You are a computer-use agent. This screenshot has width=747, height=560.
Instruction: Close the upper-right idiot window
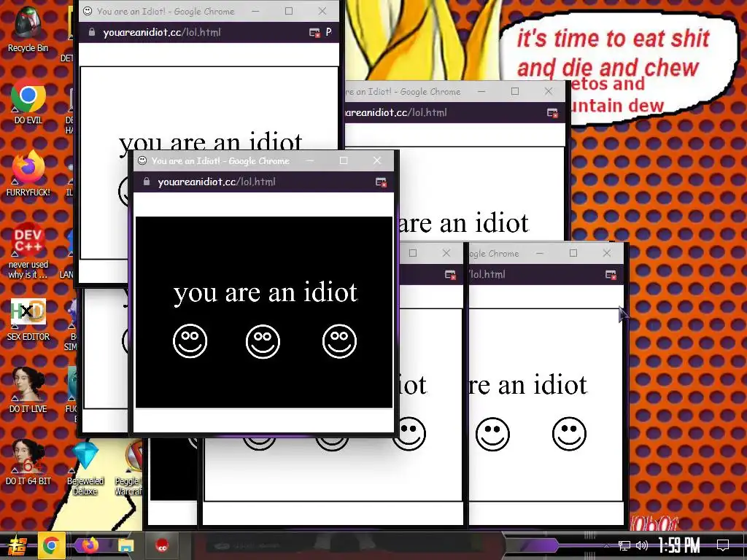click(549, 91)
